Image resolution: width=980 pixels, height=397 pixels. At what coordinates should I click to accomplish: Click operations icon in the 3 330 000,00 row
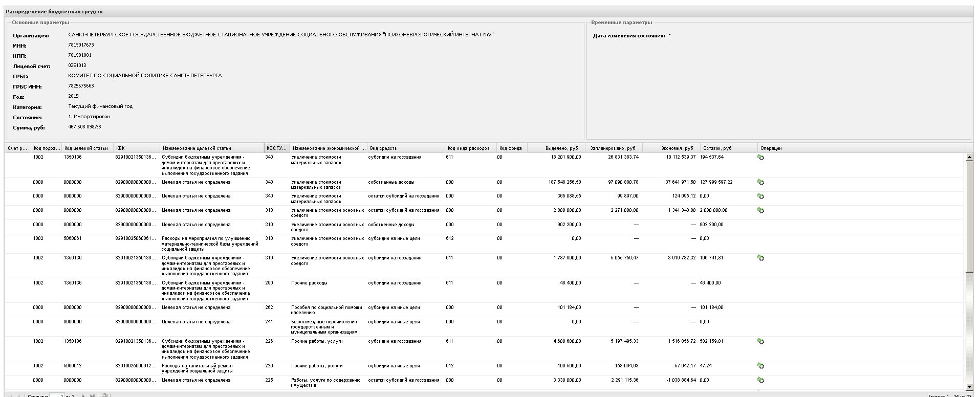click(760, 381)
